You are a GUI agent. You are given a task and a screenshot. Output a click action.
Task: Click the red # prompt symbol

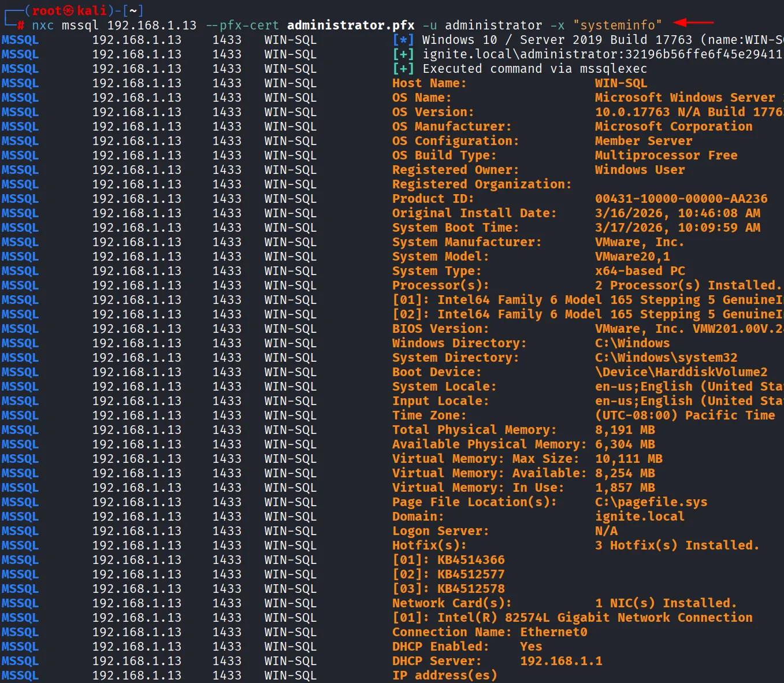pos(21,25)
